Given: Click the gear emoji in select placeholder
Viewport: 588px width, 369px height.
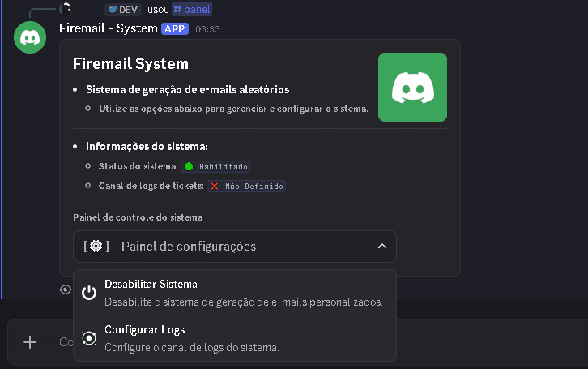Looking at the screenshot, I should [x=96, y=247].
